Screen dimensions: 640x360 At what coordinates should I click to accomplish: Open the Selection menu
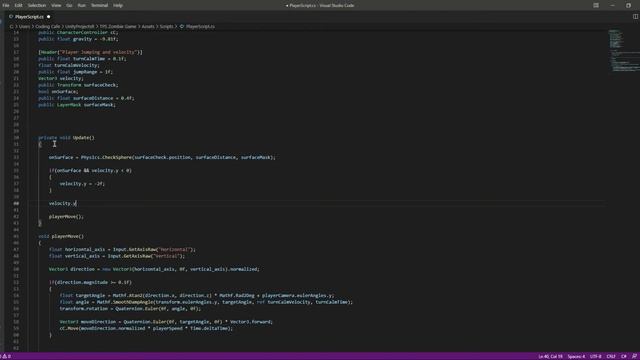tap(37, 5)
